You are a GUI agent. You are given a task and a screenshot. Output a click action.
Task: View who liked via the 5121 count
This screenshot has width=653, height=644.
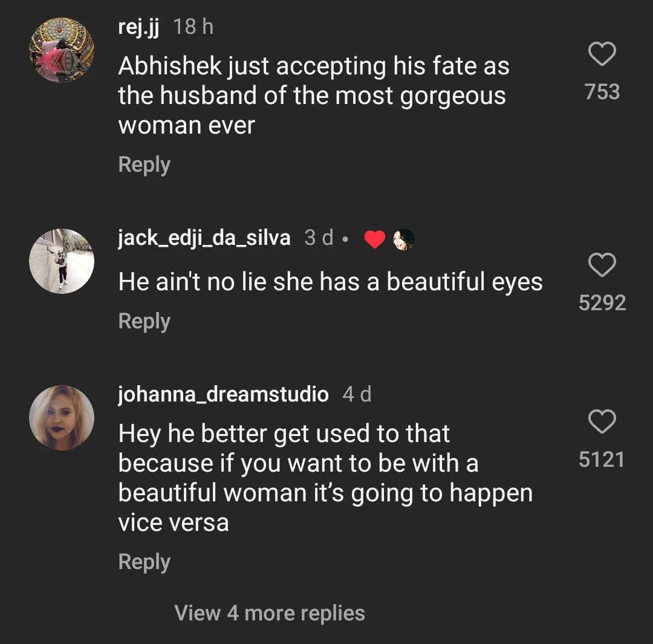602,460
